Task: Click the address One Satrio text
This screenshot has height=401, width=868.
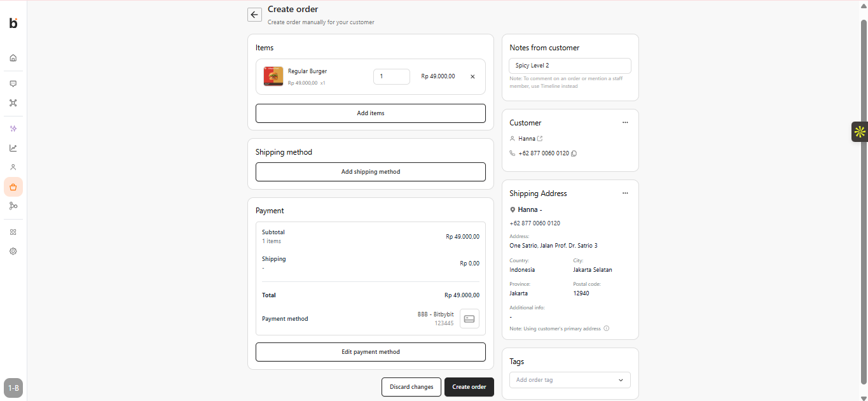Action: (x=553, y=246)
